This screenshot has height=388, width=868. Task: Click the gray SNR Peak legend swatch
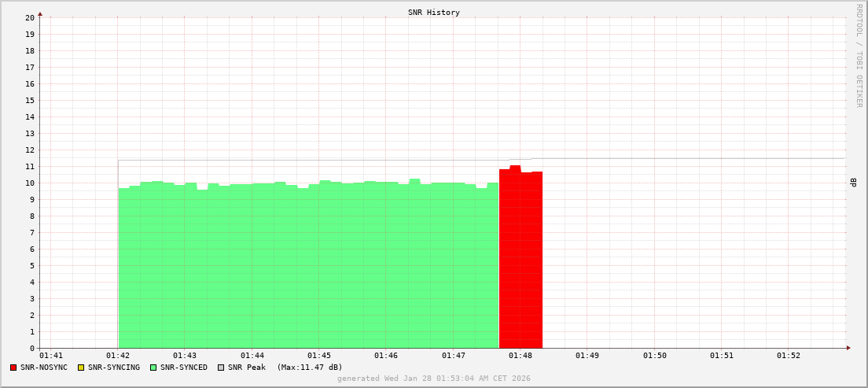coord(221,368)
